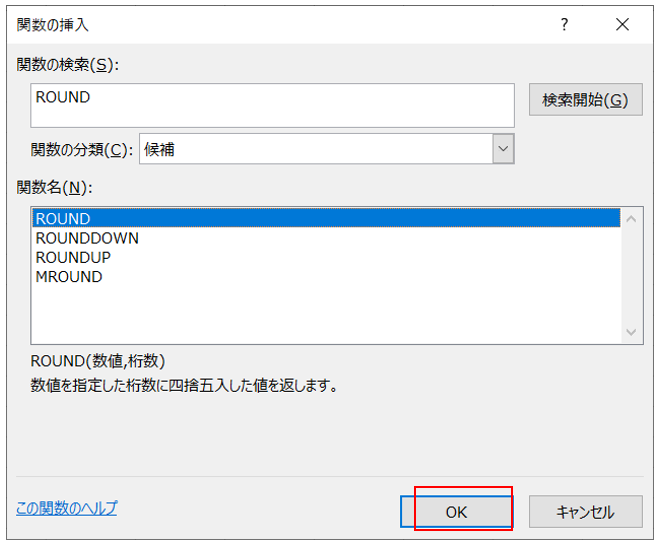Choose ROUNDUP from the function names
Image resolution: width=665 pixels, height=548 pixels.
(x=73, y=257)
